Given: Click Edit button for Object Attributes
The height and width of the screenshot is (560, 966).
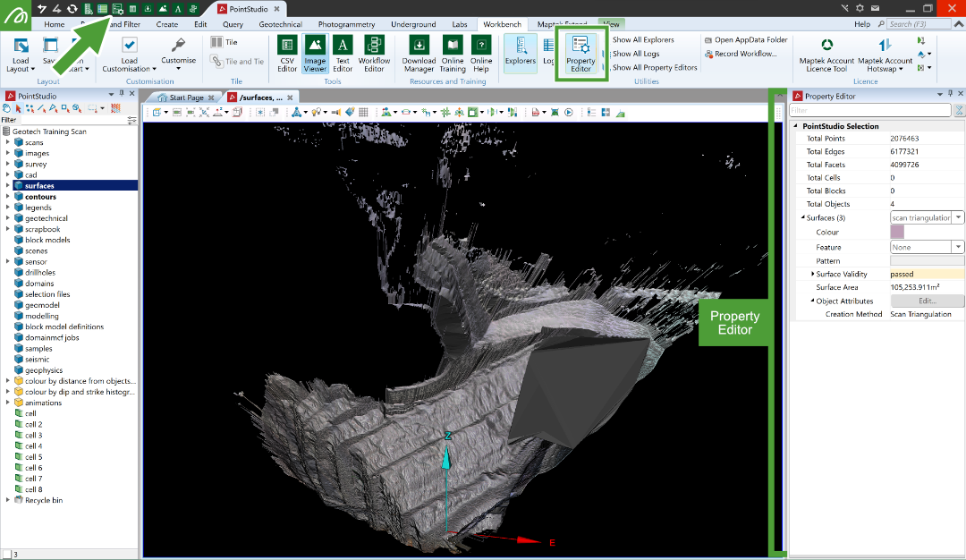Looking at the screenshot, I should (x=927, y=301).
